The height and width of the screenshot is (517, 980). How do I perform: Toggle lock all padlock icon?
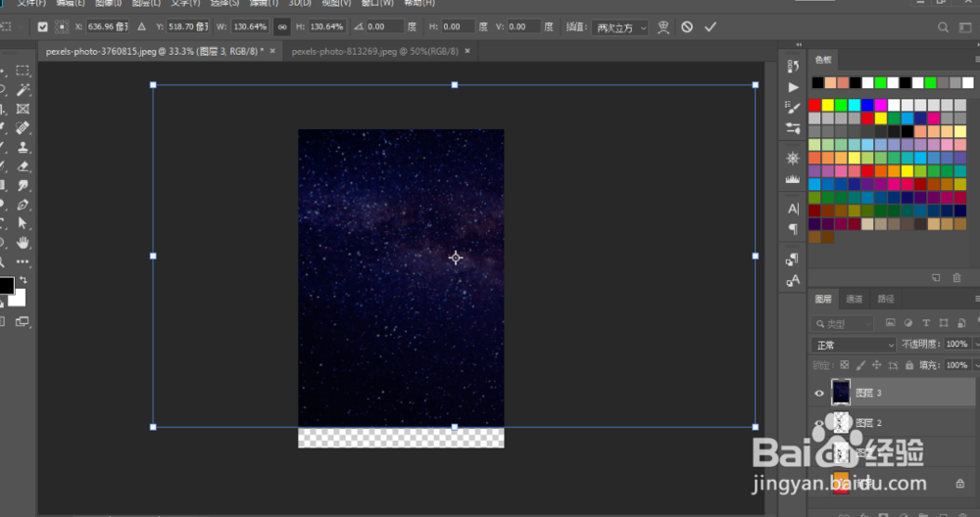tap(909, 365)
